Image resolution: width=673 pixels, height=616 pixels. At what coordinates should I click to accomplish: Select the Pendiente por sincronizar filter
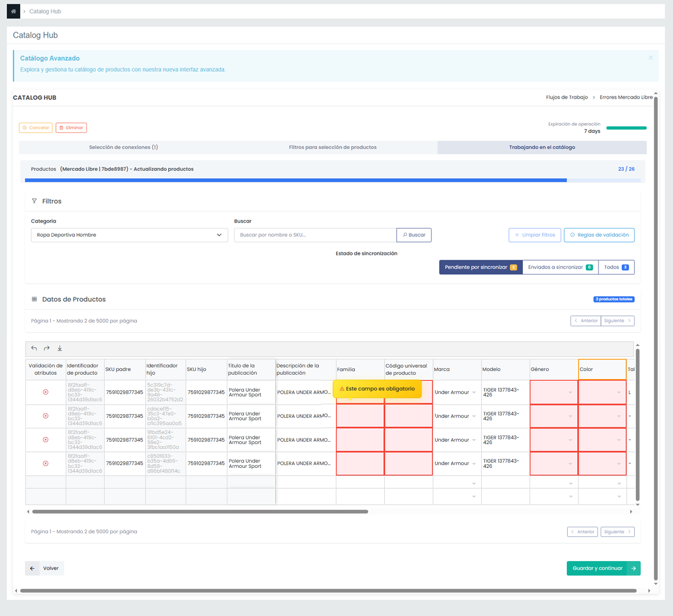[x=480, y=267]
